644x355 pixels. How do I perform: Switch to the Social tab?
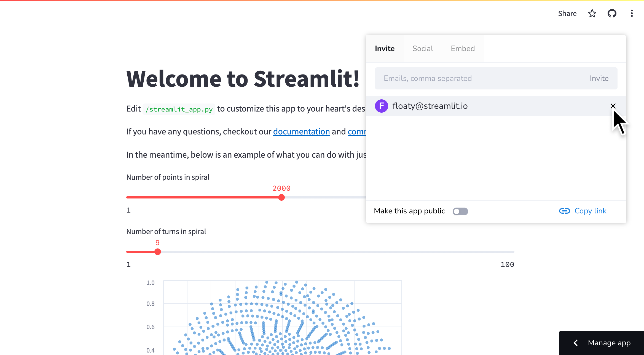click(x=423, y=48)
